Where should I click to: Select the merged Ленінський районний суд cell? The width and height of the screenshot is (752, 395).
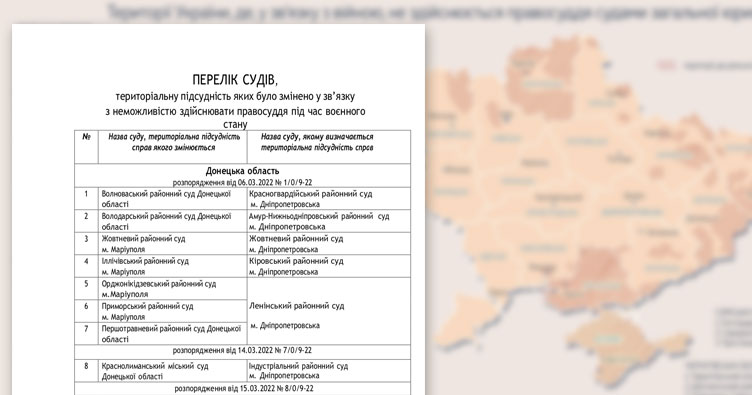pyautogui.click(x=329, y=311)
